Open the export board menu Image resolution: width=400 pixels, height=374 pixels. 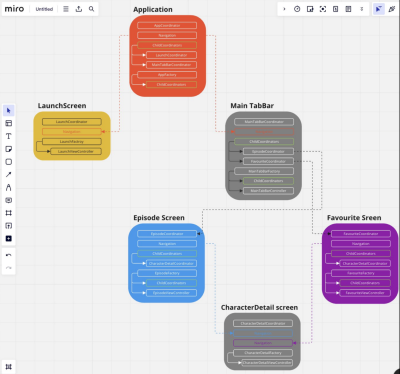click(79, 9)
